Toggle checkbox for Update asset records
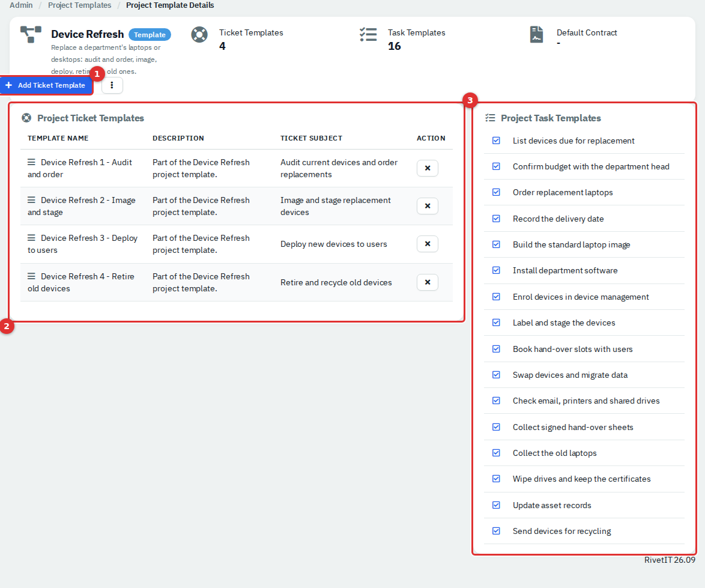This screenshot has width=705, height=588. pos(497,505)
